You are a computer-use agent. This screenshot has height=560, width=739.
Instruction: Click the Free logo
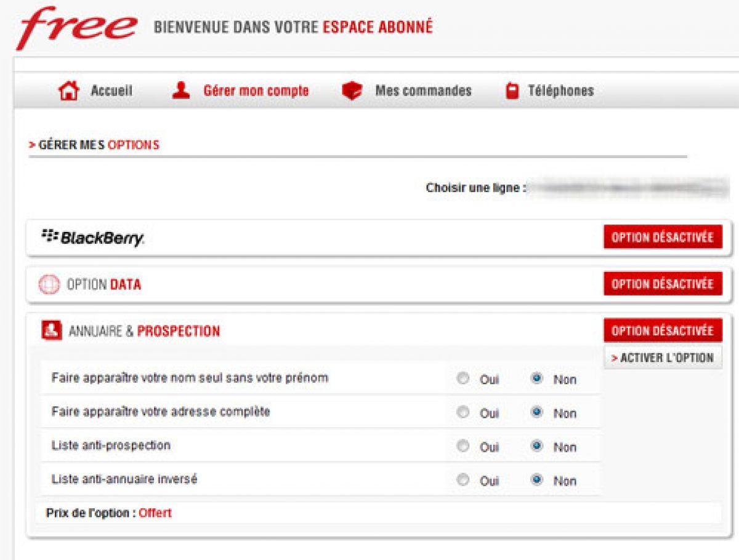click(x=77, y=27)
